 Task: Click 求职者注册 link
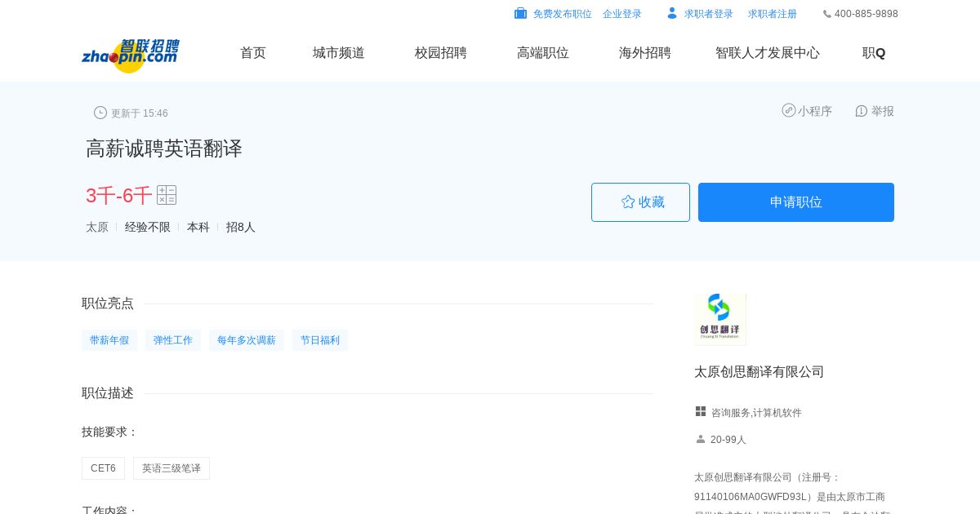(773, 14)
